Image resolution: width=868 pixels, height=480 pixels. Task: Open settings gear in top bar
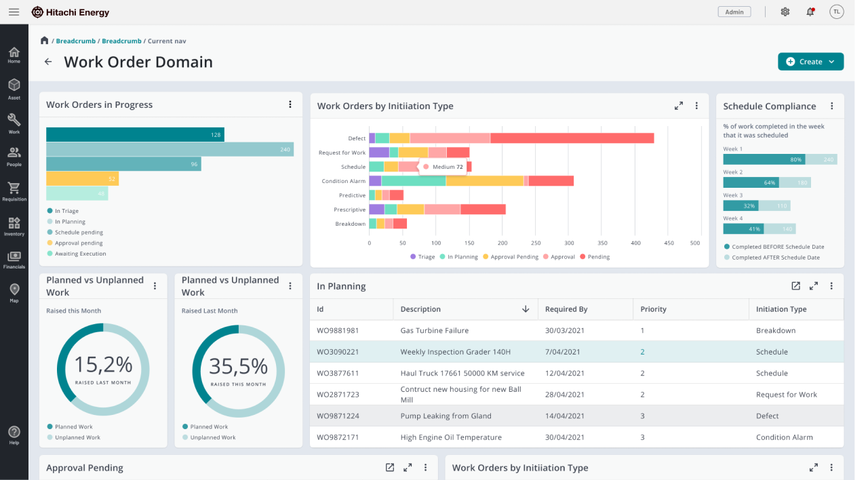785,12
